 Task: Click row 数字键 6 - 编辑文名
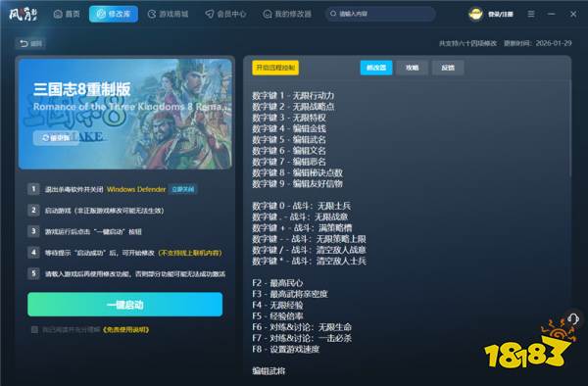(x=289, y=151)
